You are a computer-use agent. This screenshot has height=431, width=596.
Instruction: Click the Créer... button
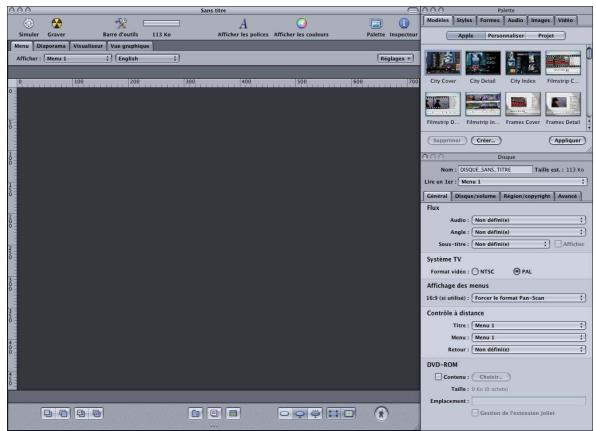486,141
